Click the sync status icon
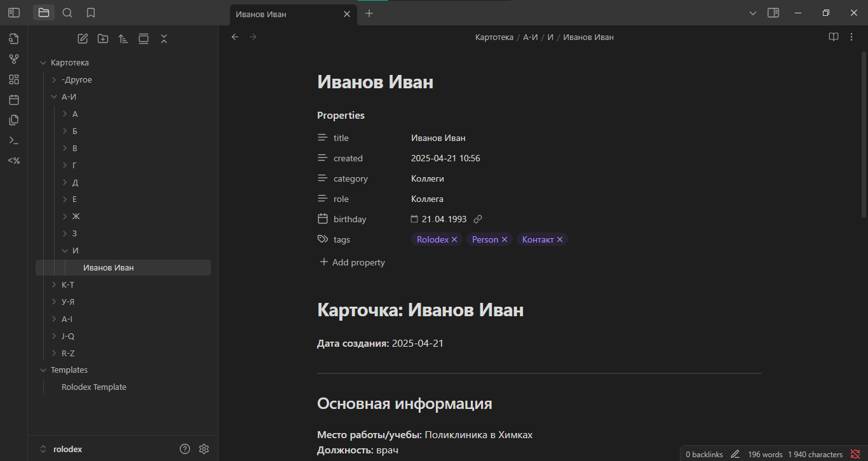Screen dimensions: 868x461 pyautogui.click(x=855, y=454)
